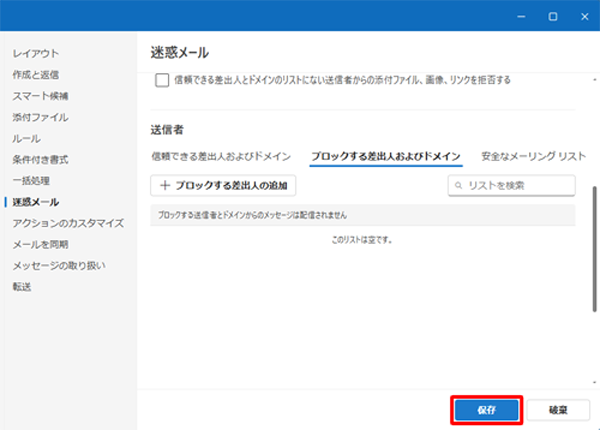Maximize the settings window
Image resolution: width=600 pixels, height=430 pixels.
(x=553, y=16)
